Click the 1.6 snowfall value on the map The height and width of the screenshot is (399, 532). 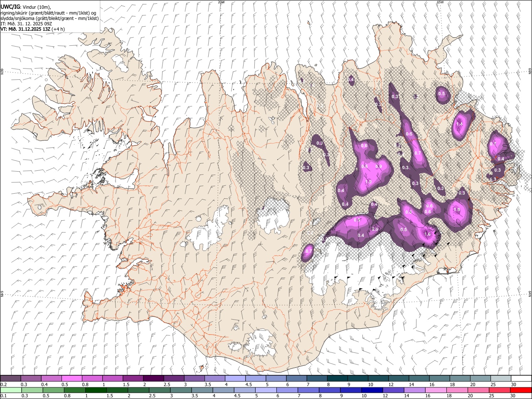[427, 234]
